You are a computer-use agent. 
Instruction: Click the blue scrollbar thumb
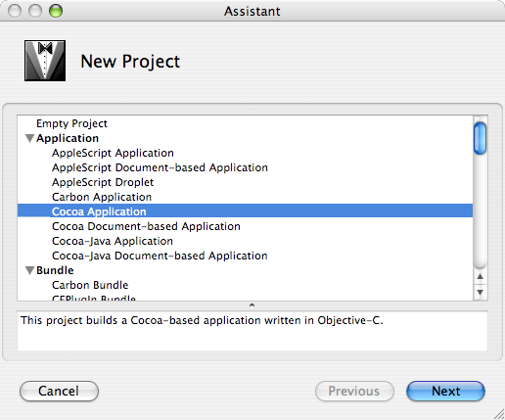480,137
